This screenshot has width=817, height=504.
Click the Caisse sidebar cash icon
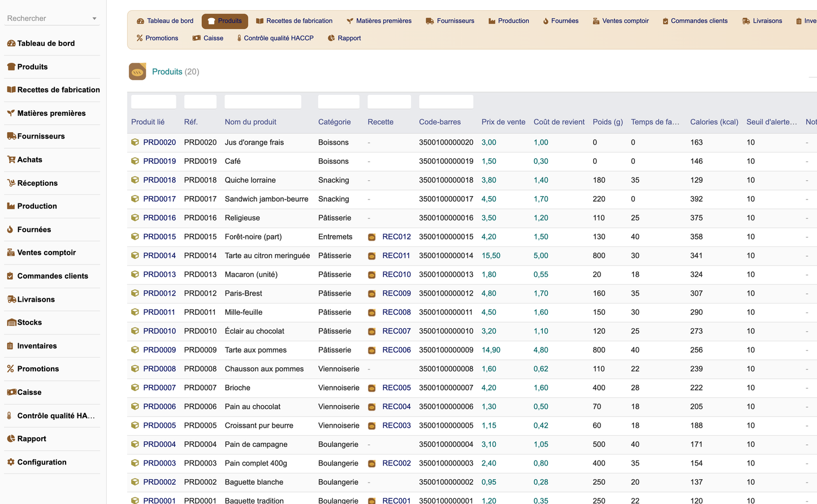[x=11, y=392]
